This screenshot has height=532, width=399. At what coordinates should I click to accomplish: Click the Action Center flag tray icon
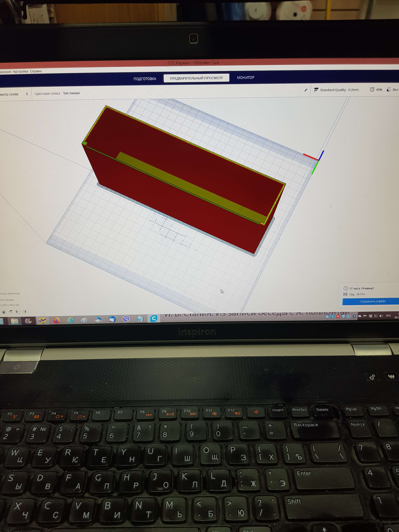tap(365, 316)
